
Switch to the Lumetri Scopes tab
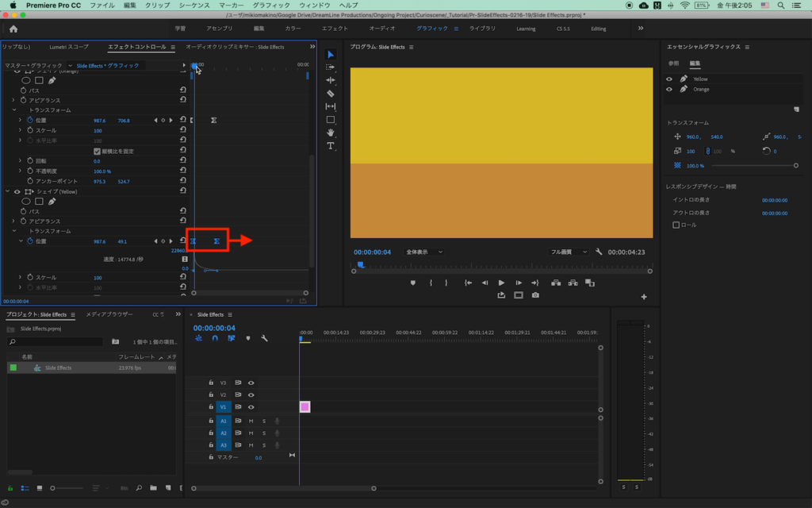click(69, 47)
